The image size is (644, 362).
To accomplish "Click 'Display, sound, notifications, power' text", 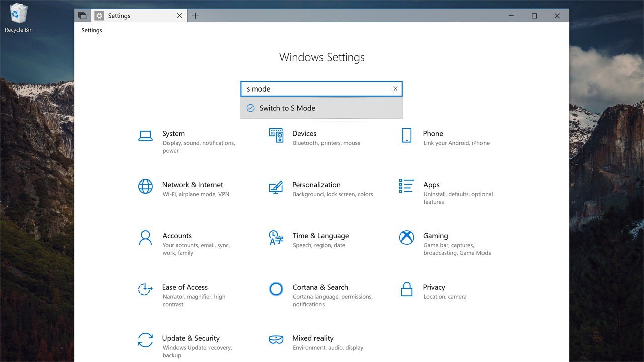I will (x=199, y=147).
